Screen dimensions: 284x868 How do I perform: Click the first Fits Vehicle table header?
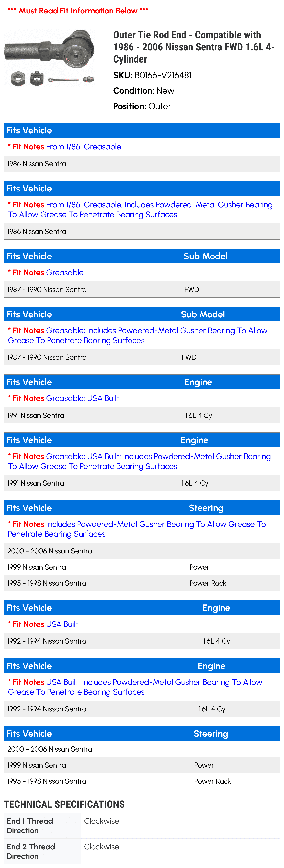pos(29,130)
